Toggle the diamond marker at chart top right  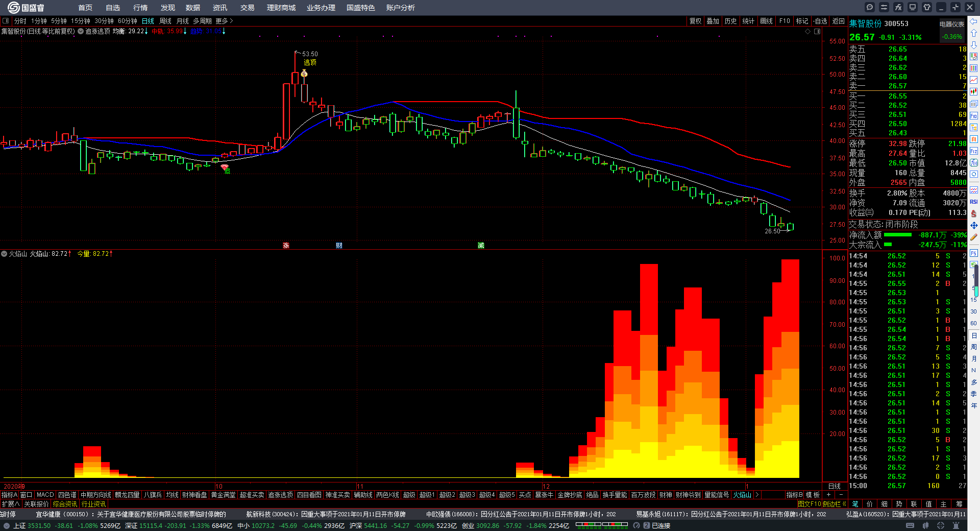click(x=807, y=31)
